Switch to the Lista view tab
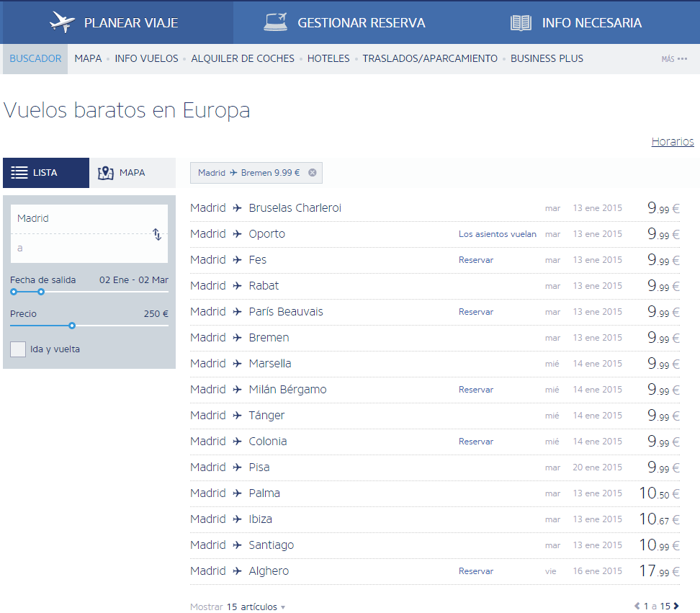The image size is (700, 613). pyautogui.click(x=46, y=173)
